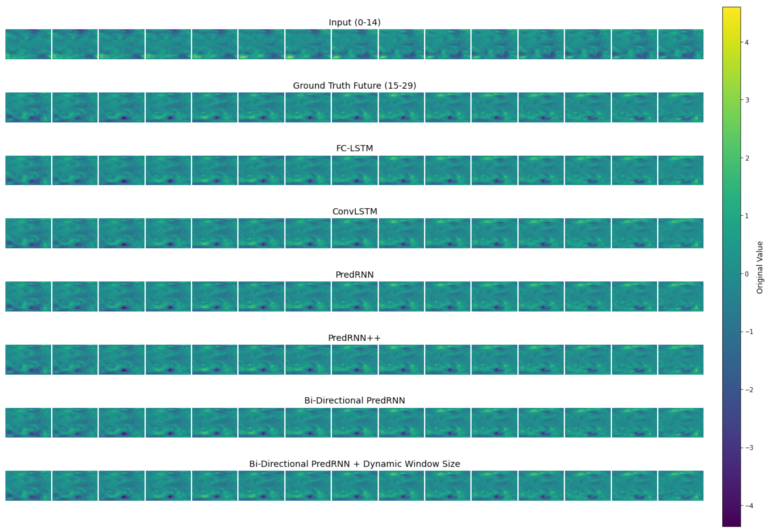Click the 'PredRNN++' row title
The image size is (768, 532).
click(354, 338)
